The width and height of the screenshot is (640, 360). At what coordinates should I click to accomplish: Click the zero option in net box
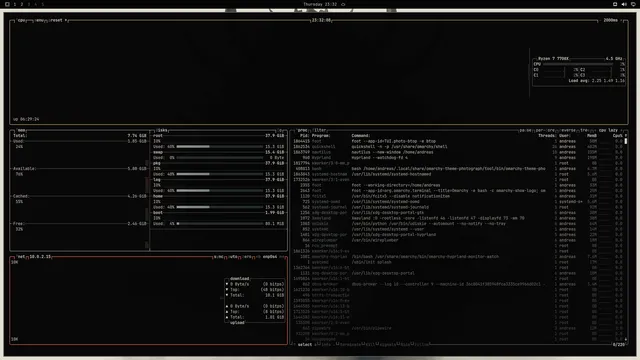click(x=247, y=257)
